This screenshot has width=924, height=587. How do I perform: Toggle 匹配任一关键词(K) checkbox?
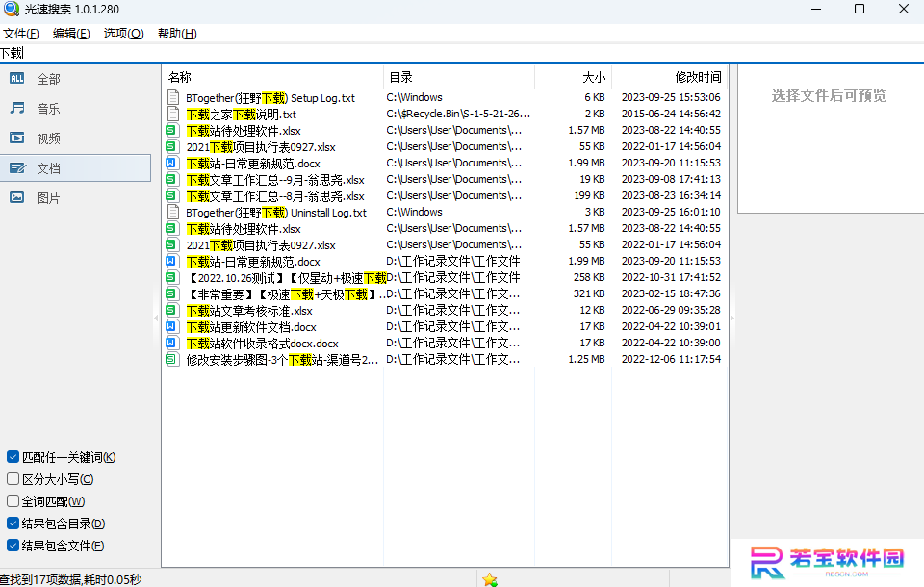13,457
